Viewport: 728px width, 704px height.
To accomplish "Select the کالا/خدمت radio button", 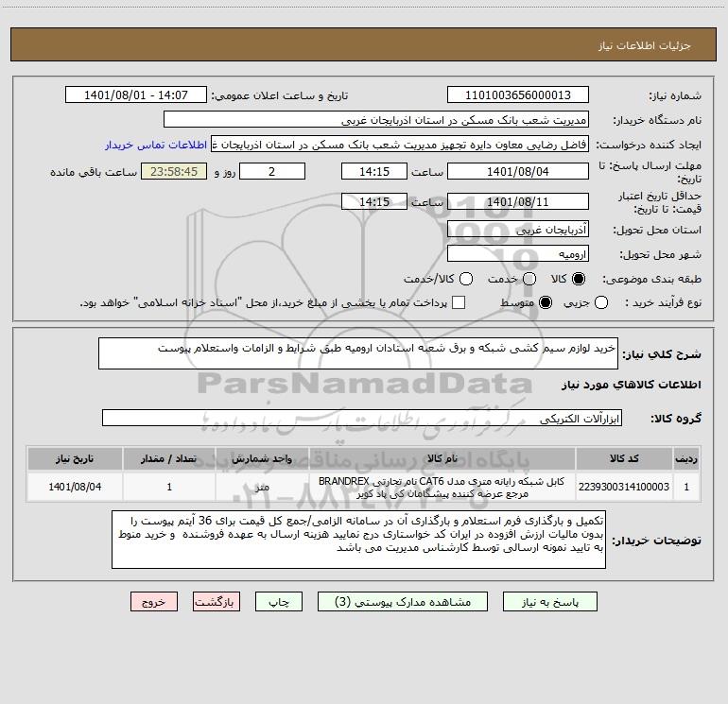I will [466, 279].
